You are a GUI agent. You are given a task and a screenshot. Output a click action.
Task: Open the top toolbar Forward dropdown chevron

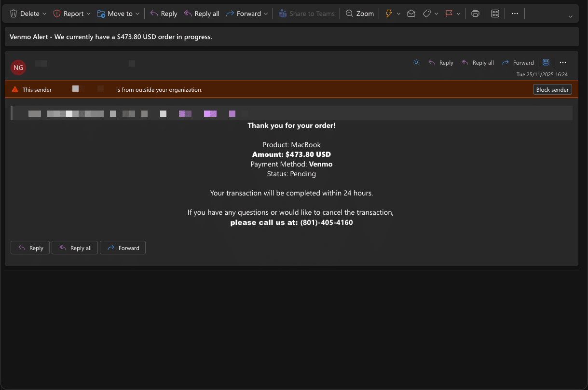point(266,14)
